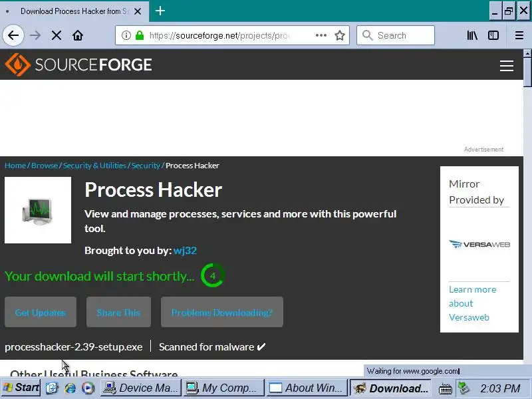The height and width of the screenshot is (399, 532).
Task: Switch to My Computer taskbar window
Action: coord(224,388)
